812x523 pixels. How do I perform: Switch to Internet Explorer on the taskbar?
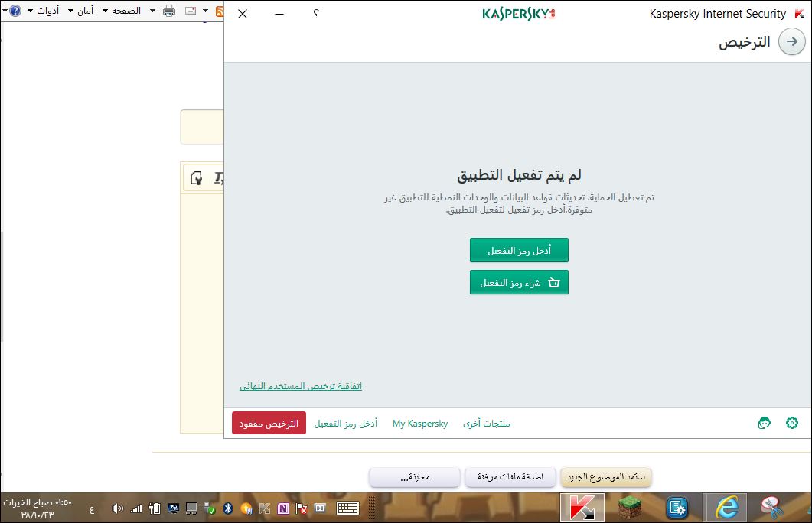726,508
